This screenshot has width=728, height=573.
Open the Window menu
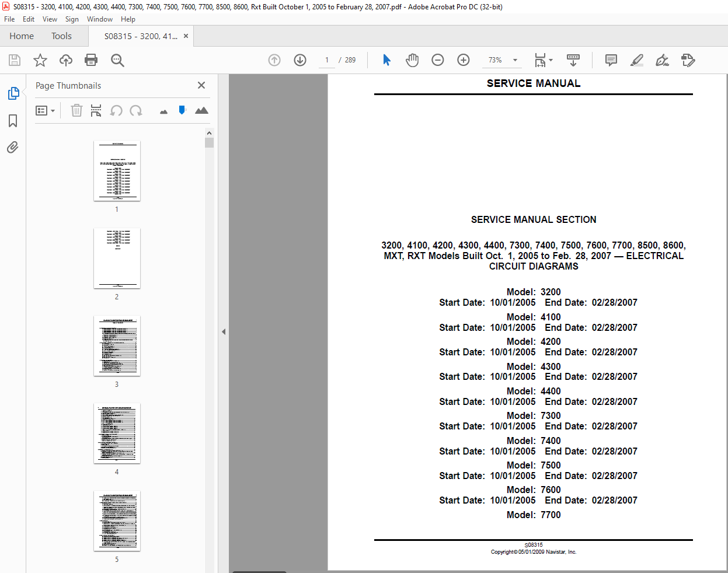pyautogui.click(x=100, y=19)
